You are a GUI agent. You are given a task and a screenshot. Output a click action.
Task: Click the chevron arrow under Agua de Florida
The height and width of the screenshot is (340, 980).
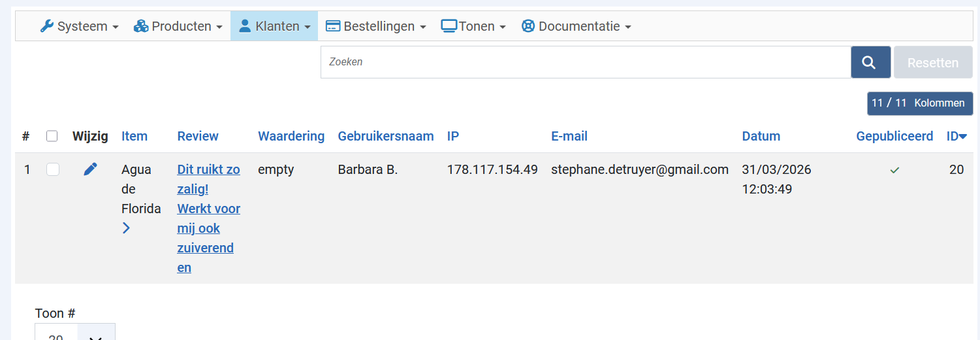click(x=126, y=228)
